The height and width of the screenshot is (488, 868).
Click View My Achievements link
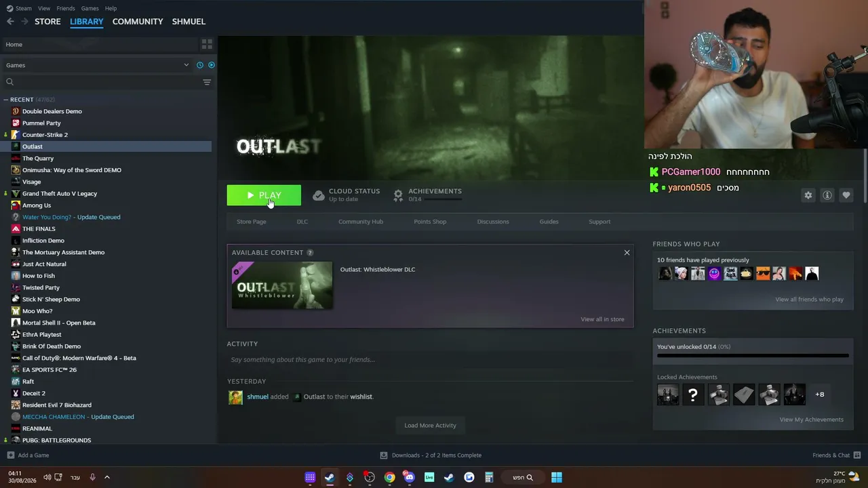point(811,420)
